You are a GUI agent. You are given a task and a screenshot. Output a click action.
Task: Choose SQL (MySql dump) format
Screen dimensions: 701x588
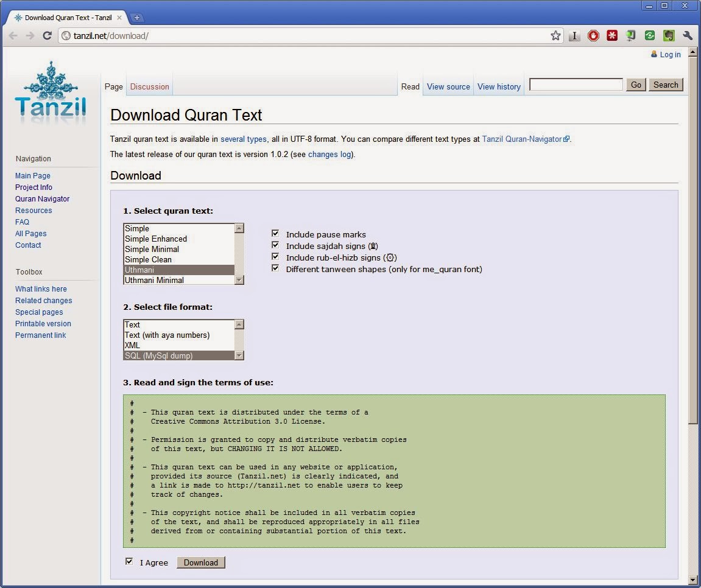(x=179, y=355)
